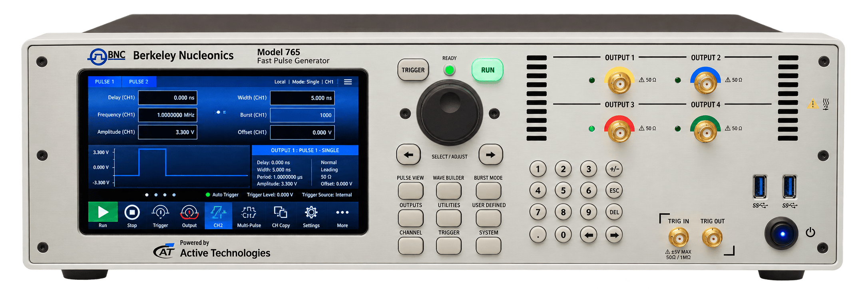
Task: Open the hamburger menu on the touchscreen
Action: click(x=348, y=82)
